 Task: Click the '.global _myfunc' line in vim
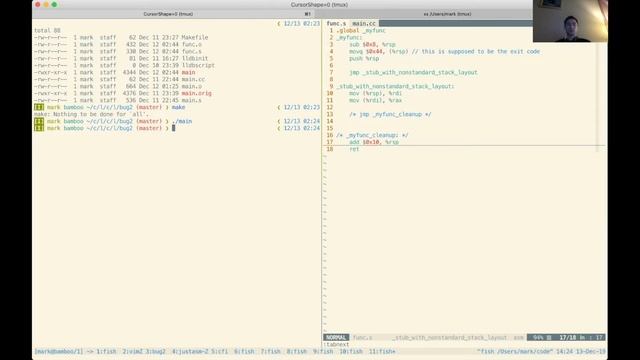361,31
